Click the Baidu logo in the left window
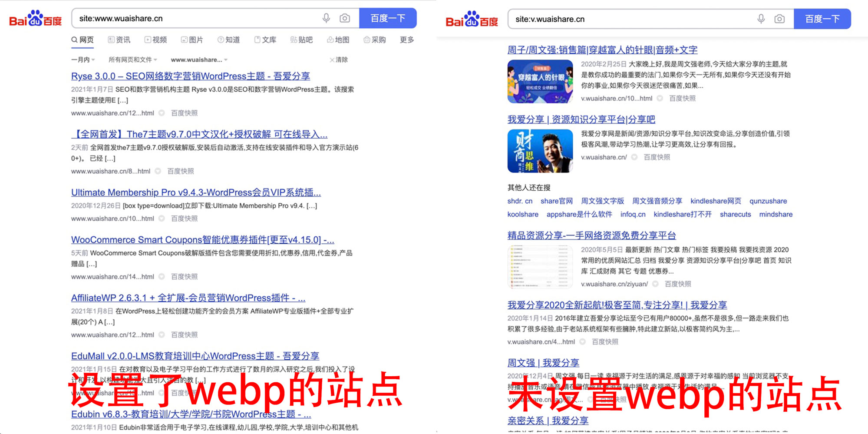The image size is (868, 434). (36, 19)
